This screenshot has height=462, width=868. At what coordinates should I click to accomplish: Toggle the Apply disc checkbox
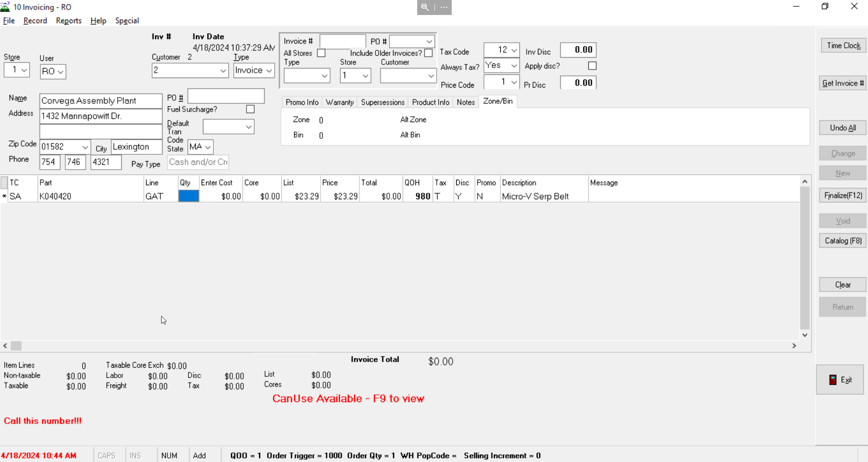point(592,66)
